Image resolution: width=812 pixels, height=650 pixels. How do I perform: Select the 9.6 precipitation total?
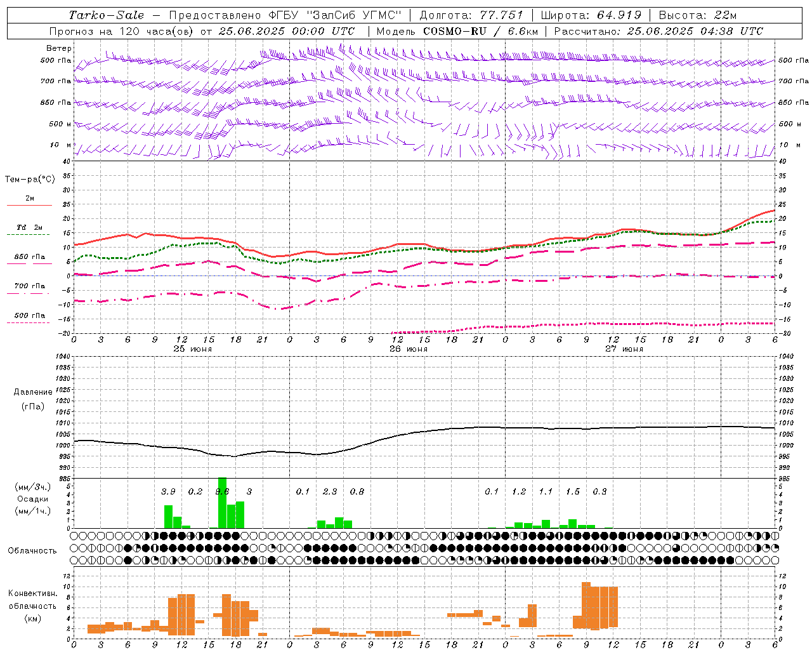click(222, 492)
